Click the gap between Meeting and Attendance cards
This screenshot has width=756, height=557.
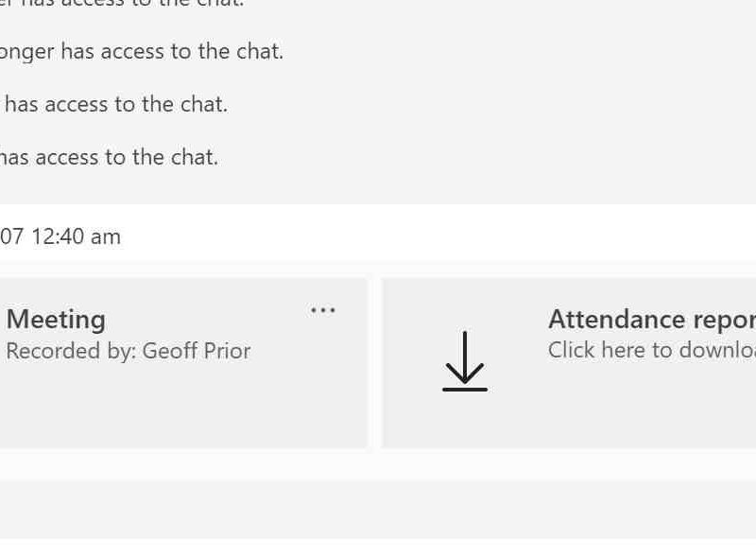click(374, 363)
